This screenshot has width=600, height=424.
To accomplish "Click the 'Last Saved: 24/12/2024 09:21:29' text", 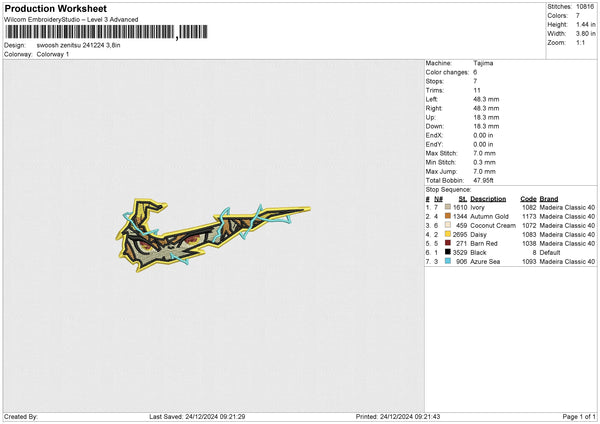I will point(197,416).
